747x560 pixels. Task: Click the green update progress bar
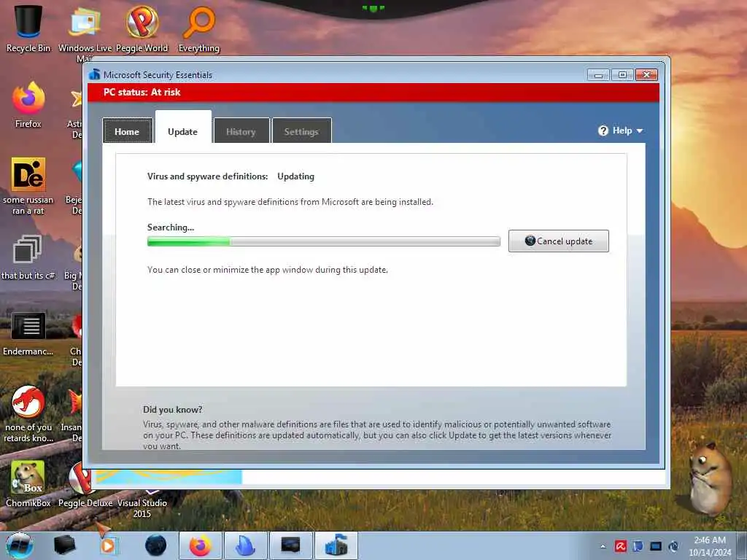click(323, 241)
